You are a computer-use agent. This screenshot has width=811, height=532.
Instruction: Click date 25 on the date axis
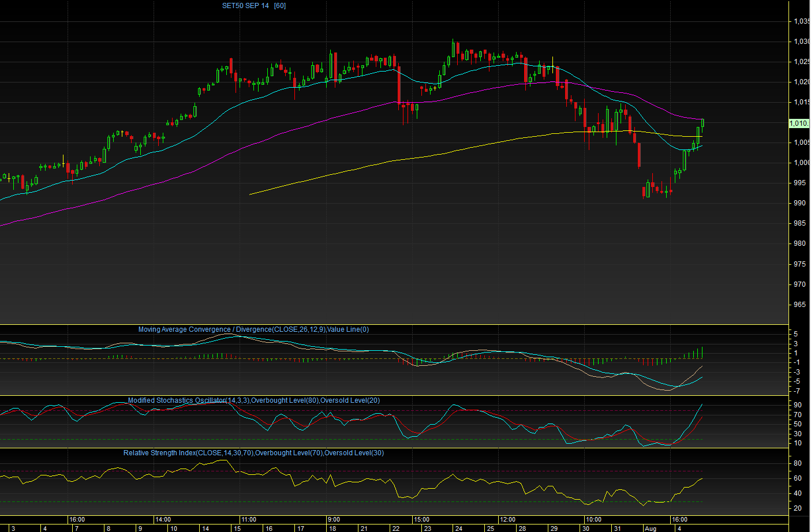[491, 529]
